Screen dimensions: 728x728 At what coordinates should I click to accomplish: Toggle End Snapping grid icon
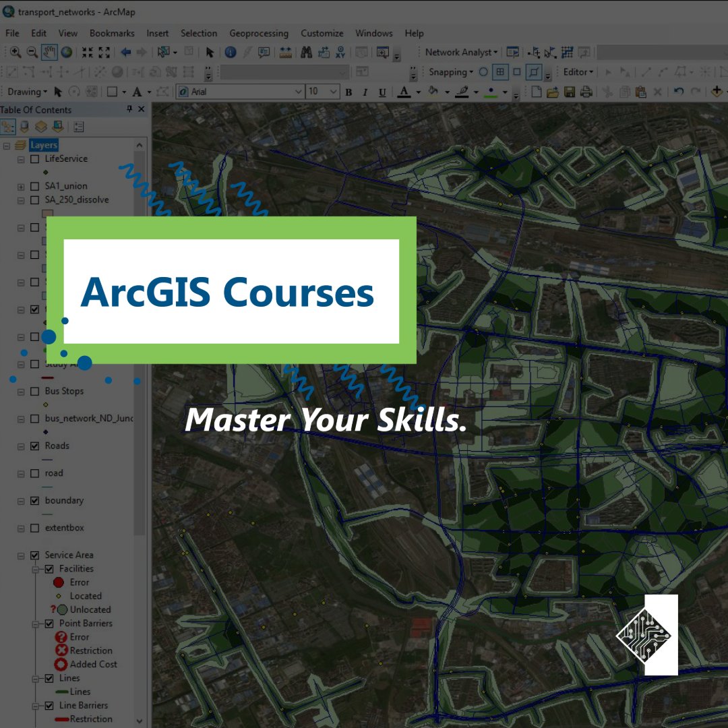click(x=500, y=72)
